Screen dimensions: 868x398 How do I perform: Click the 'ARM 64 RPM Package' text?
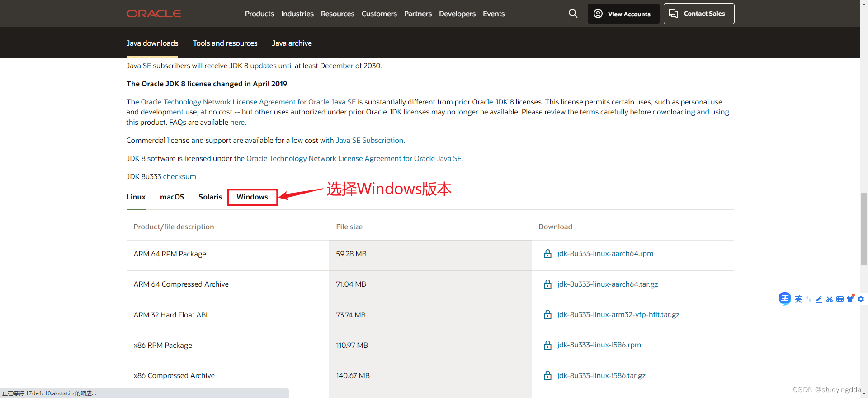pyautogui.click(x=170, y=254)
